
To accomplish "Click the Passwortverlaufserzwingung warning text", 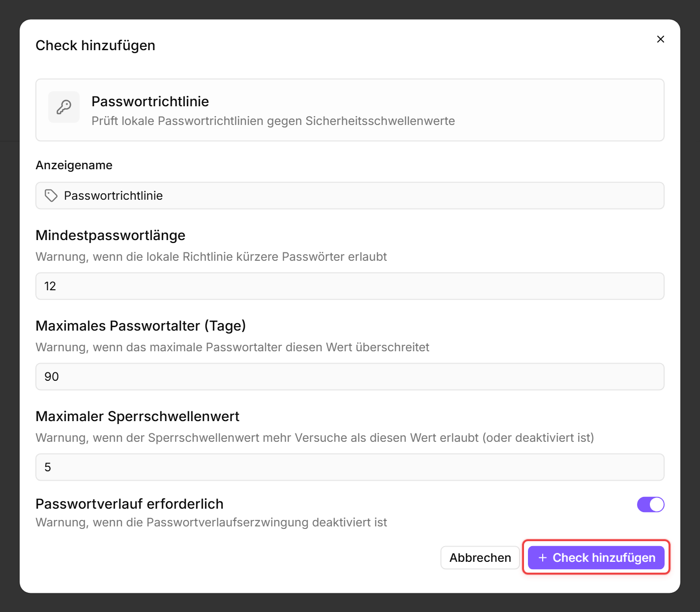I will 211,522.
